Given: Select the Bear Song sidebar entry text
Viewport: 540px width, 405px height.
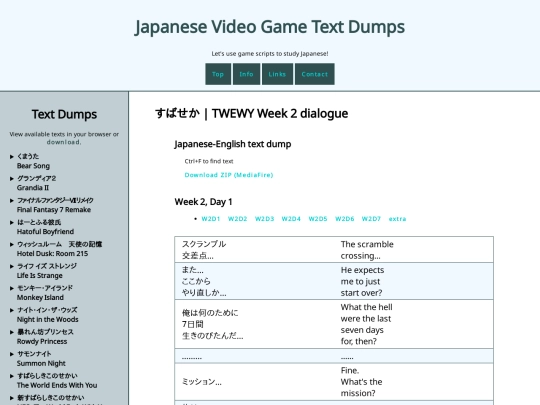Looking at the screenshot, I should (x=33, y=166).
